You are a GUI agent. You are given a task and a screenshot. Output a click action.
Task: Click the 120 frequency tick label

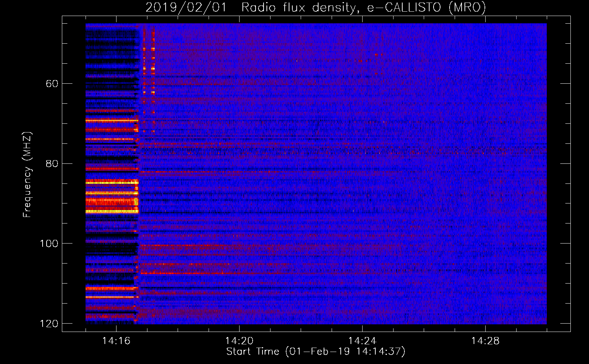click(49, 324)
